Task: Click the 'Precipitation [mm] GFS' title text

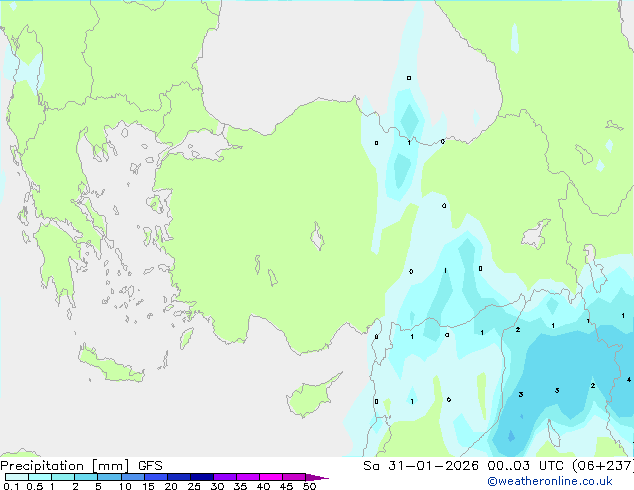Action: pyautogui.click(x=81, y=466)
